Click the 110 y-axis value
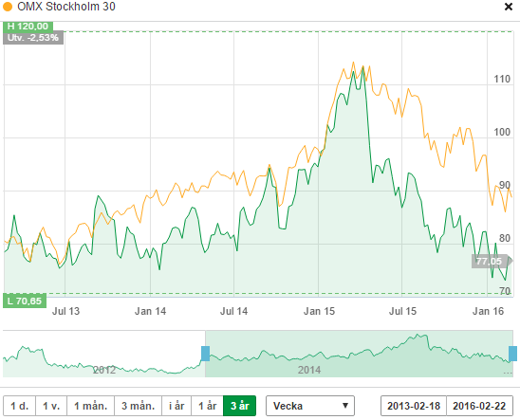 [x=502, y=79]
